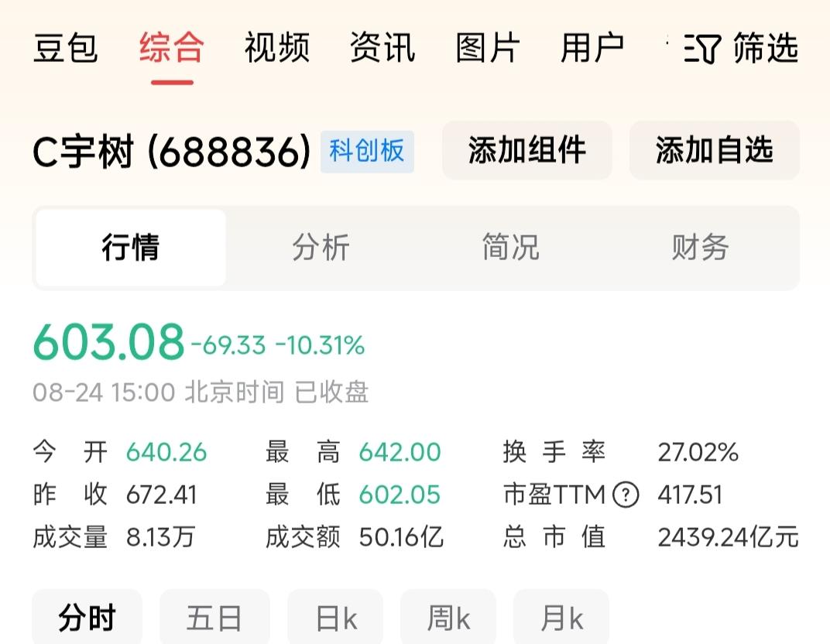Open the 财务 section tab
This screenshot has width=830, height=644.
point(700,248)
